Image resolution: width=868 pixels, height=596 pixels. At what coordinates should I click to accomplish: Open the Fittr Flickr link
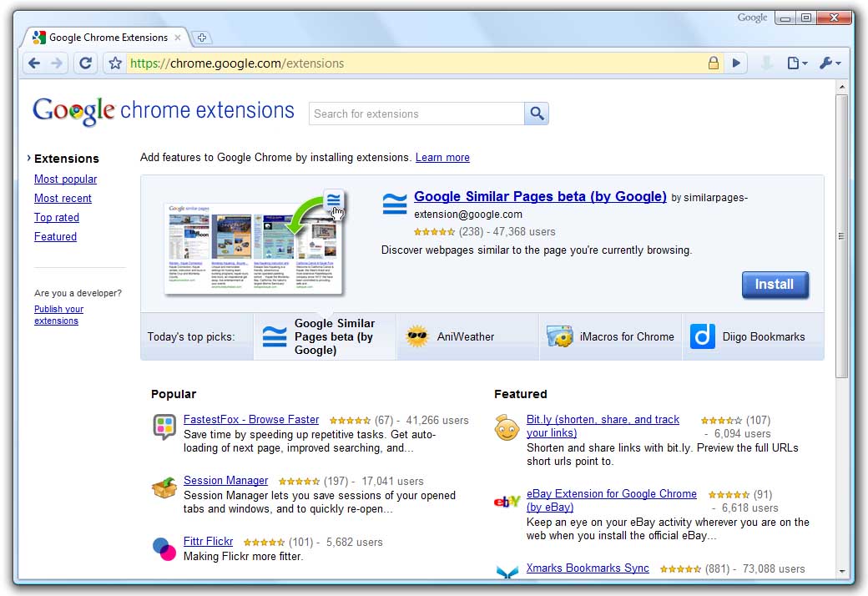click(x=208, y=541)
